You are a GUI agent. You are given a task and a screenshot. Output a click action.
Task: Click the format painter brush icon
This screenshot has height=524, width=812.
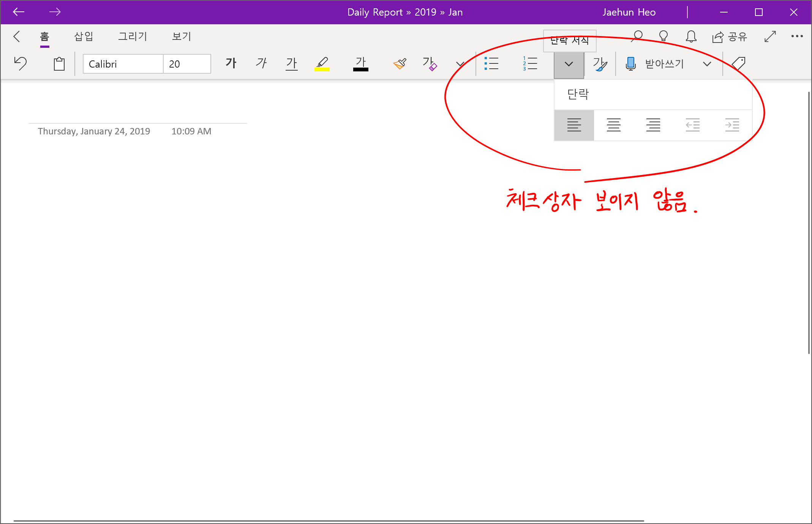click(x=400, y=64)
